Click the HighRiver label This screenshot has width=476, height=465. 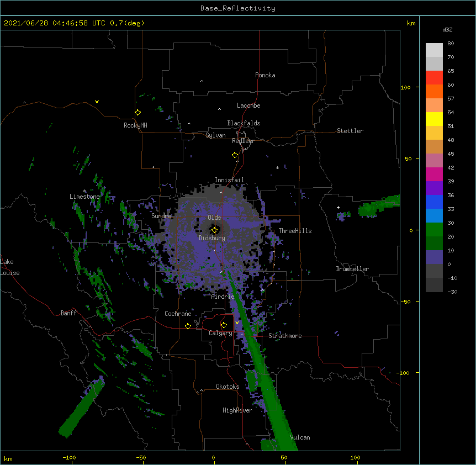pyautogui.click(x=237, y=410)
